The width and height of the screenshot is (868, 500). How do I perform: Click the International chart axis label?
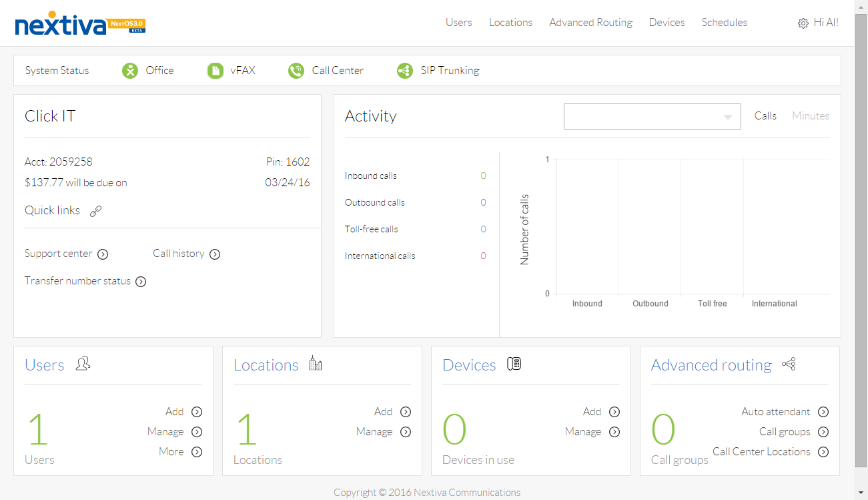775,304
